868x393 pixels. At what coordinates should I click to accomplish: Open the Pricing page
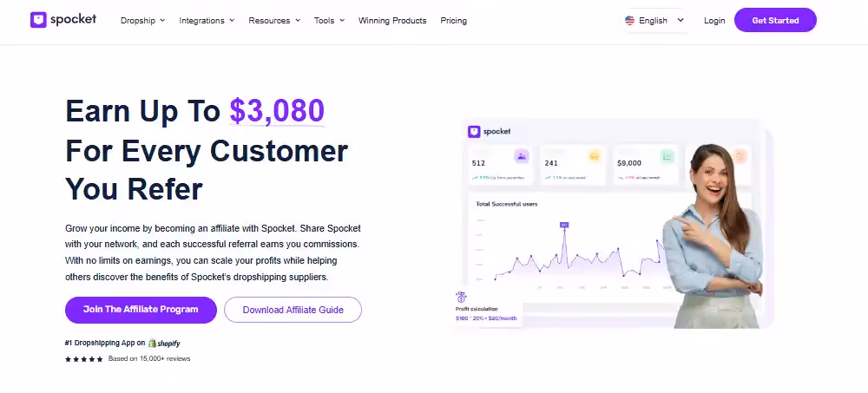click(453, 21)
